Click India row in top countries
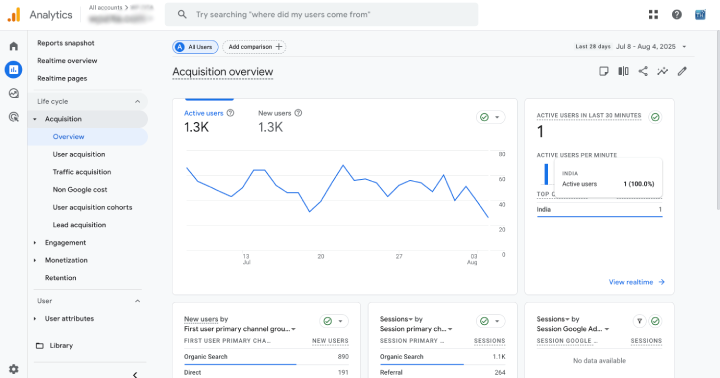720x378 pixels. pyautogui.click(x=599, y=209)
